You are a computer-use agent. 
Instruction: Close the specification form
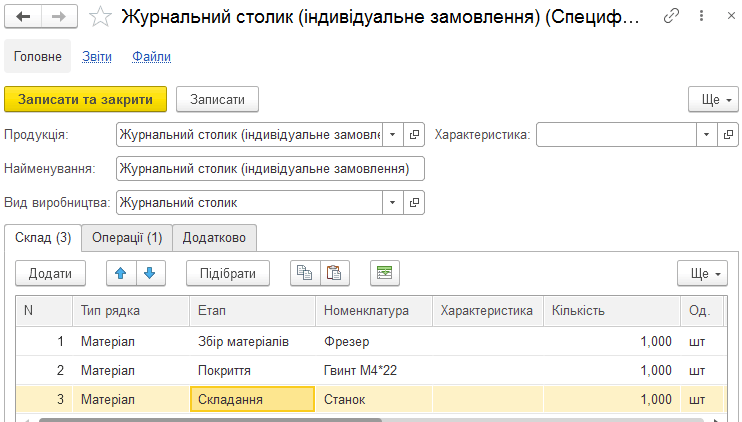coord(731,16)
